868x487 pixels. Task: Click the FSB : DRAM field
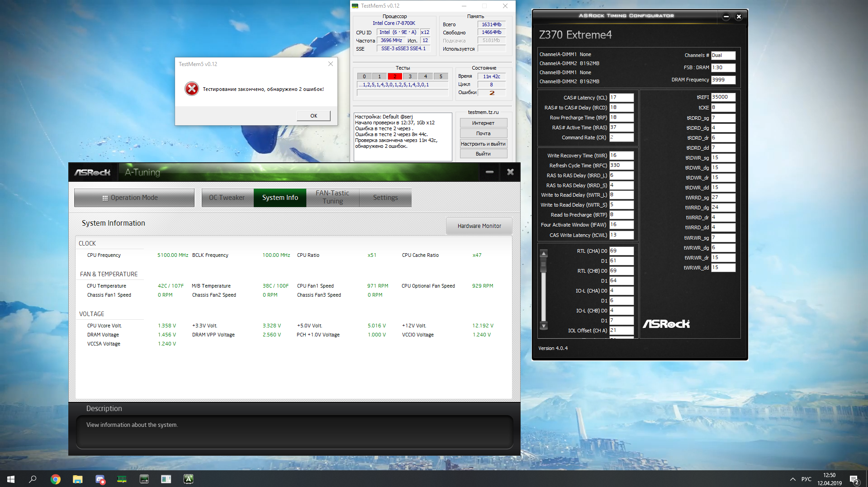click(723, 68)
